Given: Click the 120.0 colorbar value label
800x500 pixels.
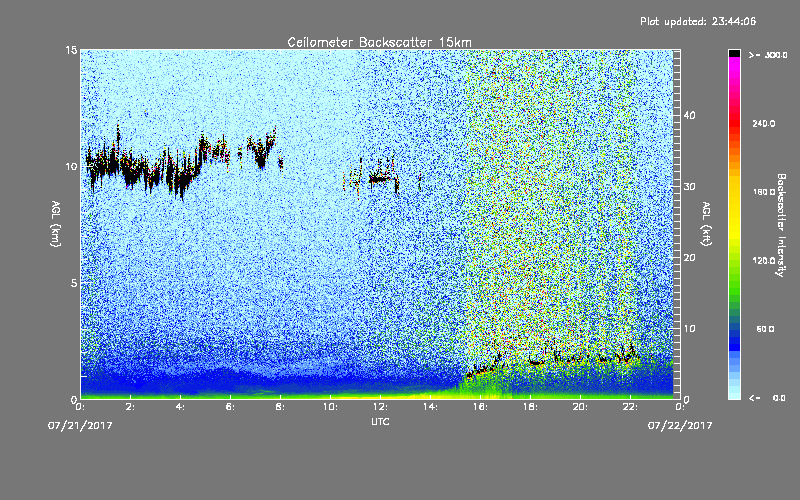Looking at the screenshot, I should pos(763,261).
